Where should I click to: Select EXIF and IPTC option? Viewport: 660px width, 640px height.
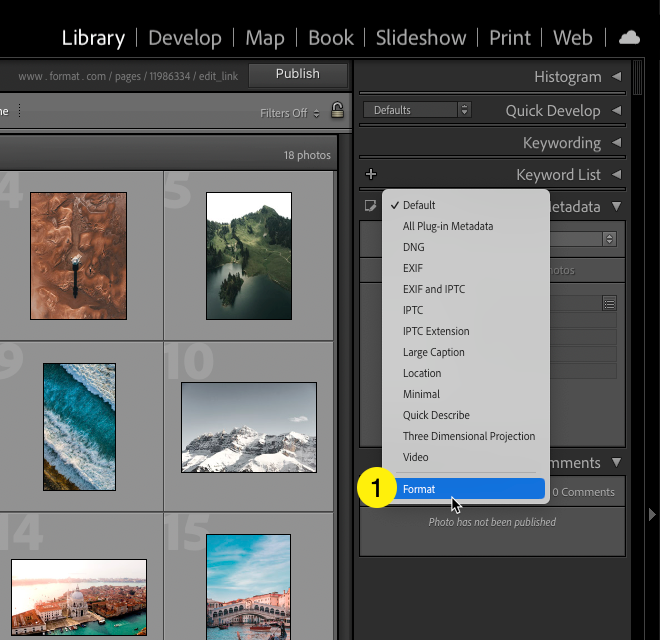click(x=466, y=289)
